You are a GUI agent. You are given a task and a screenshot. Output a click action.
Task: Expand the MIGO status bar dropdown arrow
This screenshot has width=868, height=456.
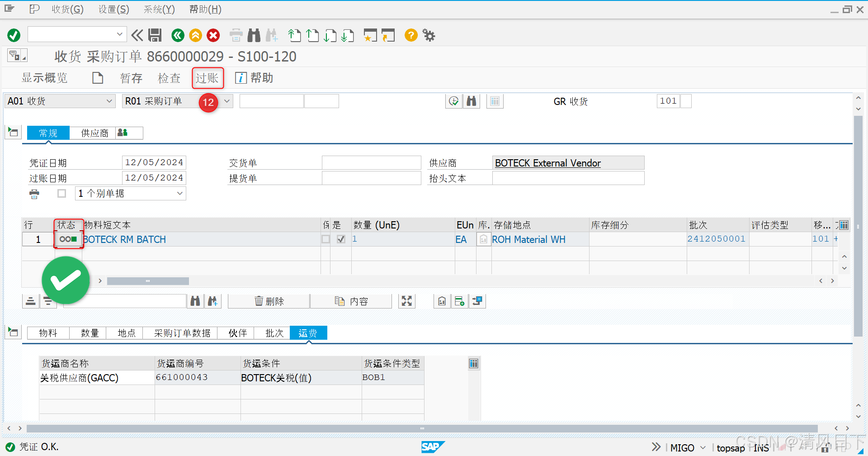pos(703,447)
